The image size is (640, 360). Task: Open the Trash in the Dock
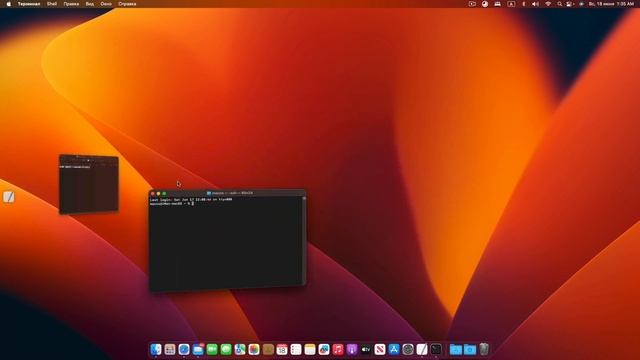484,349
